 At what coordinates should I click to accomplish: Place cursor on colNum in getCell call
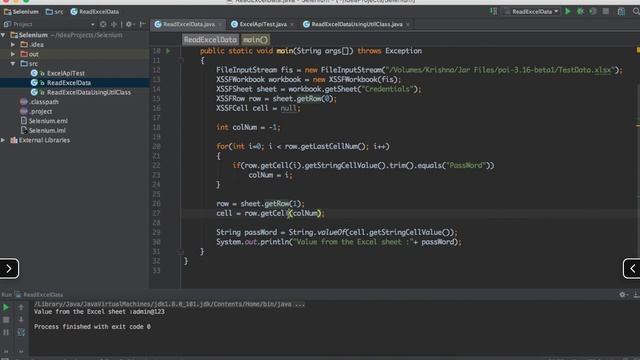[304, 213]
